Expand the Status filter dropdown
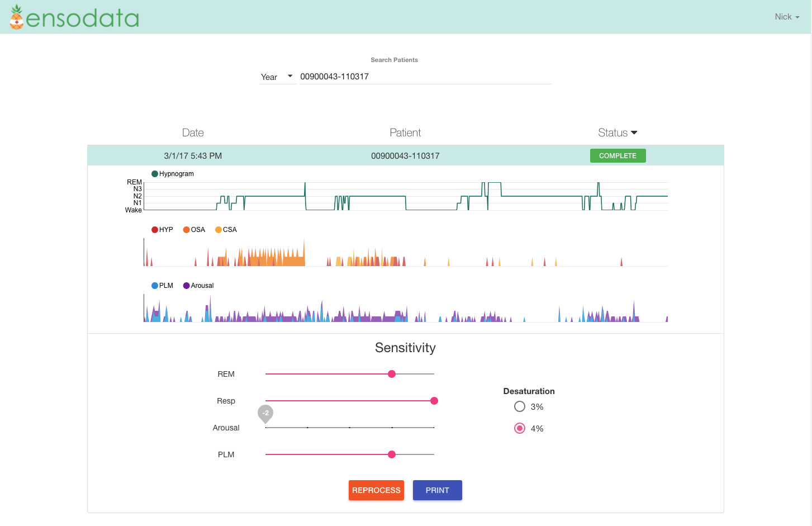The width and height of the screenshot is (812, 526). [x=618, y=132]
